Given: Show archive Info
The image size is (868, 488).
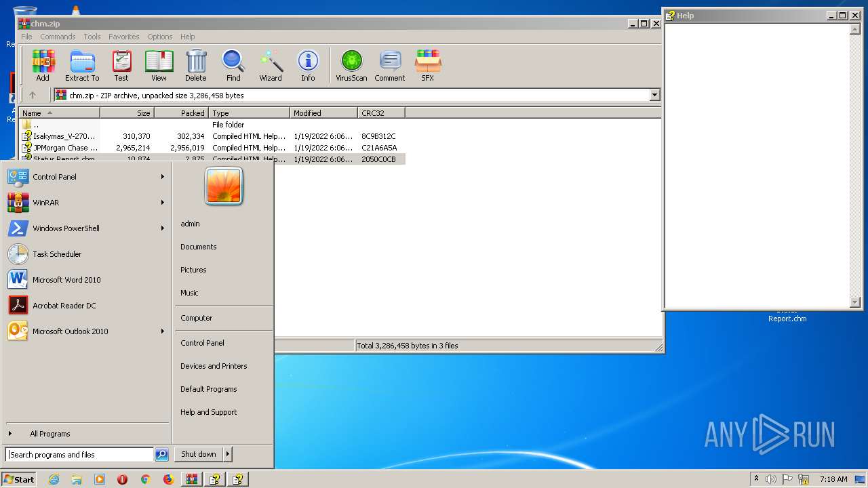Looking at the screenshot, I should point(308,66).
